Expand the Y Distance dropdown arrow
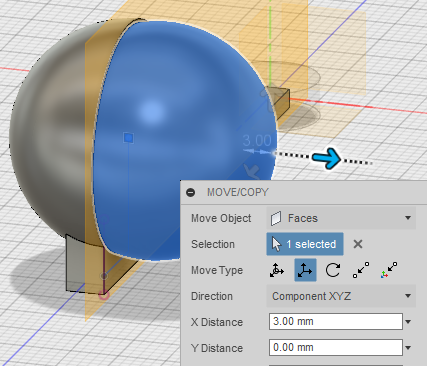 coord(408,348)
